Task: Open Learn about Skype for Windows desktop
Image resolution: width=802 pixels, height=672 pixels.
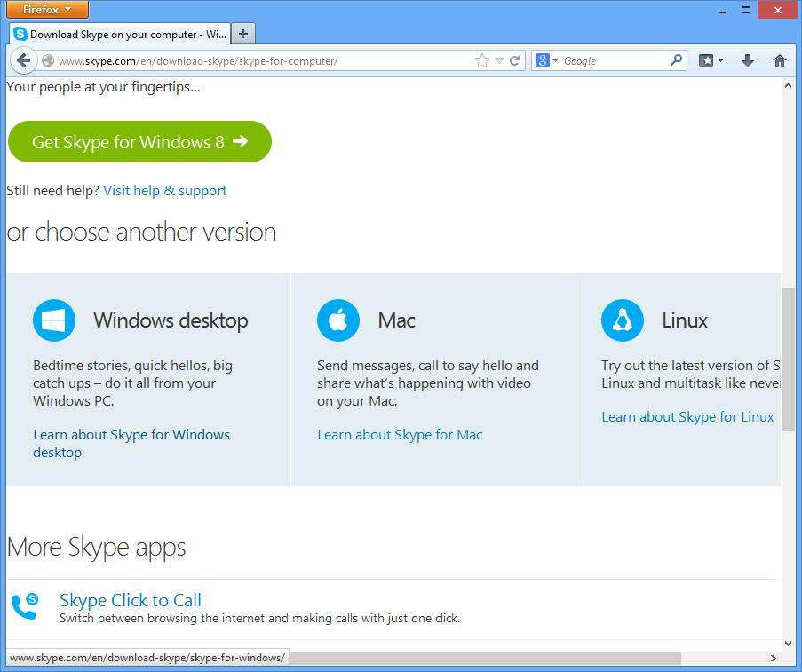Action: (x=131, y=443)
